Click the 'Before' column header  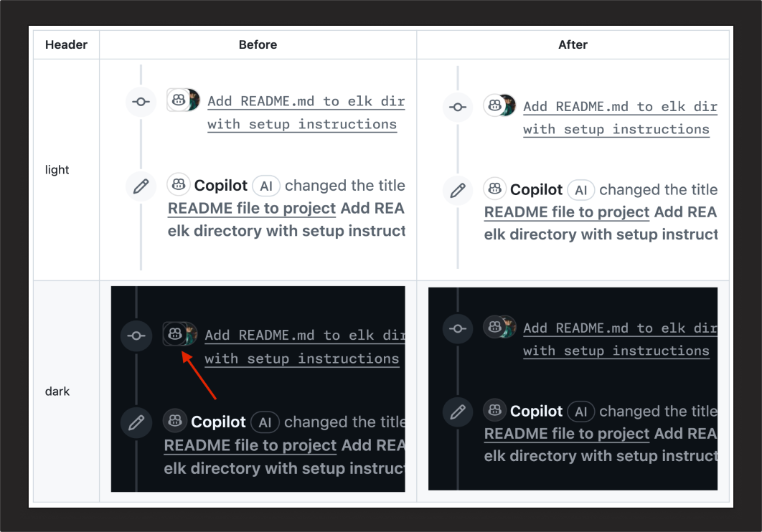pos(258,44)
